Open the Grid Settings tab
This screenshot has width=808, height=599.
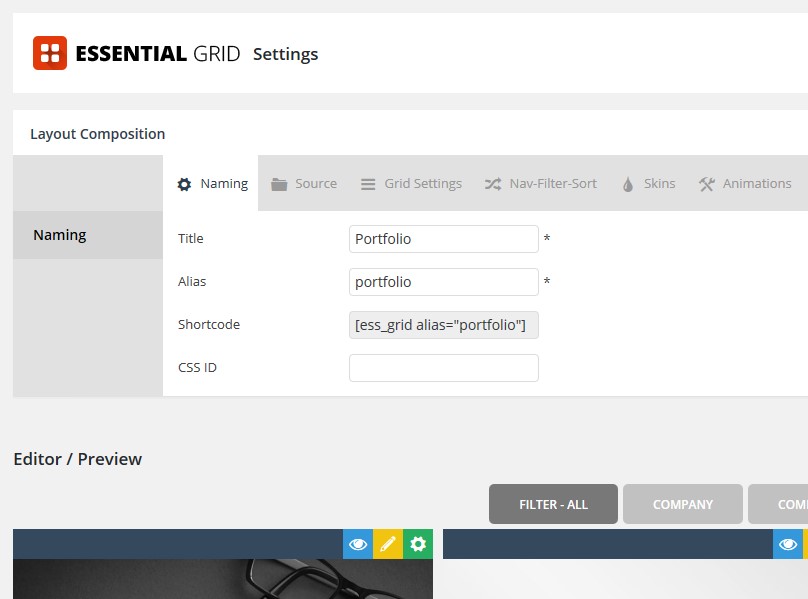coord(411,184)
